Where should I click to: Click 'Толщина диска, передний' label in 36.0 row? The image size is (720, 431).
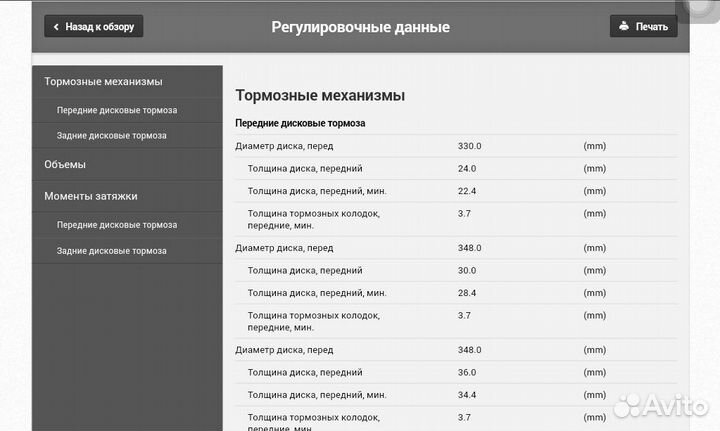pyautogui.click(x=305, y=372)
